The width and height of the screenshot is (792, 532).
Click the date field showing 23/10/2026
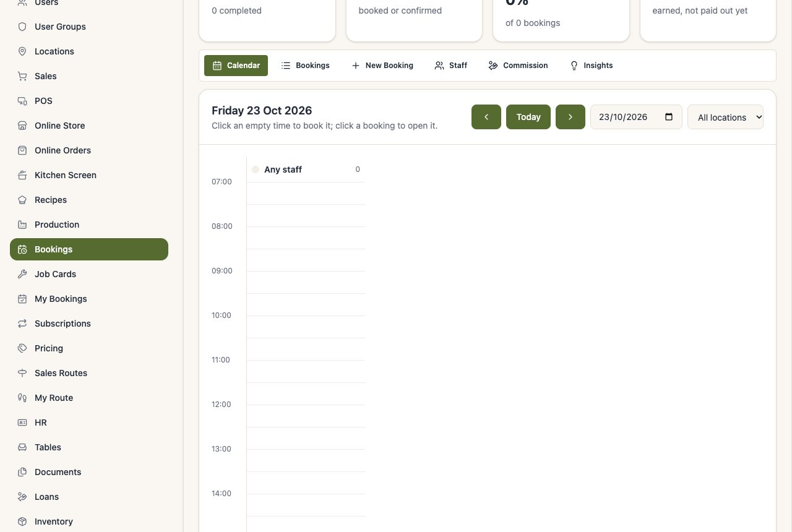(x=636, y=117)
